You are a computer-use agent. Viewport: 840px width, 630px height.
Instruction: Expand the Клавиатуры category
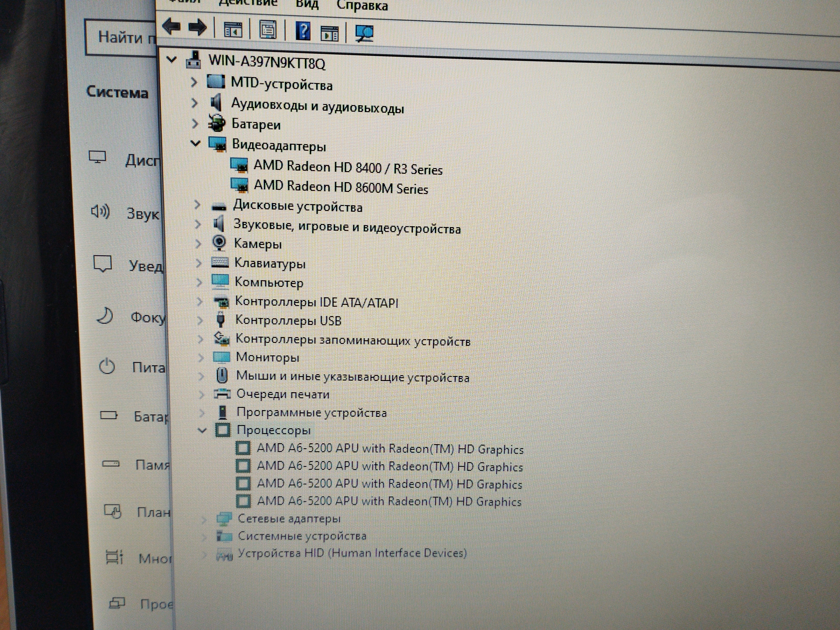pos(199,263)
